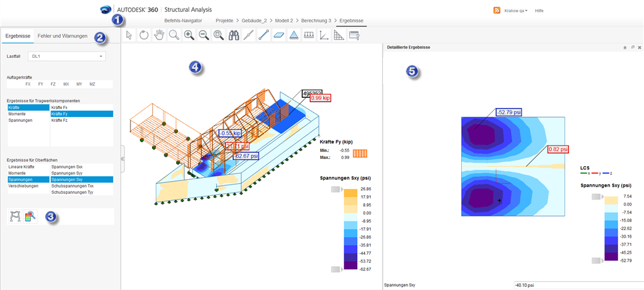
Task: Select the arrow pointer tool
Action: coord(129,36)
